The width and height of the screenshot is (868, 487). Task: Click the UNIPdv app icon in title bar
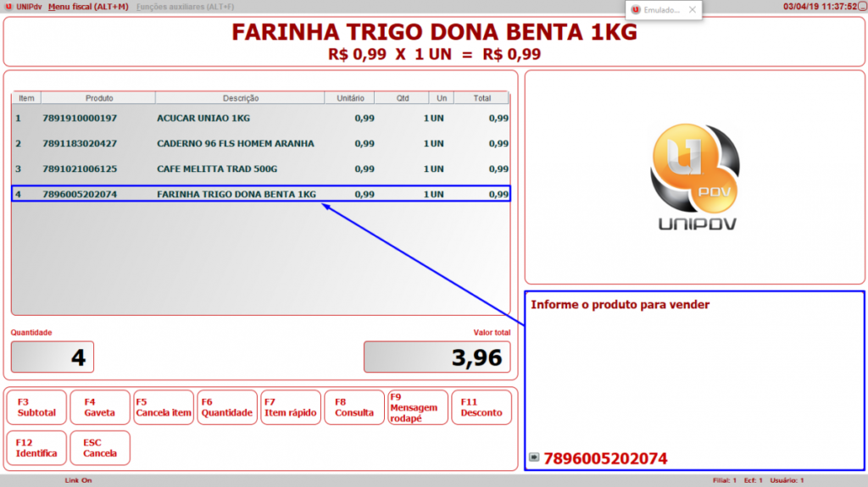pos(8,7)
